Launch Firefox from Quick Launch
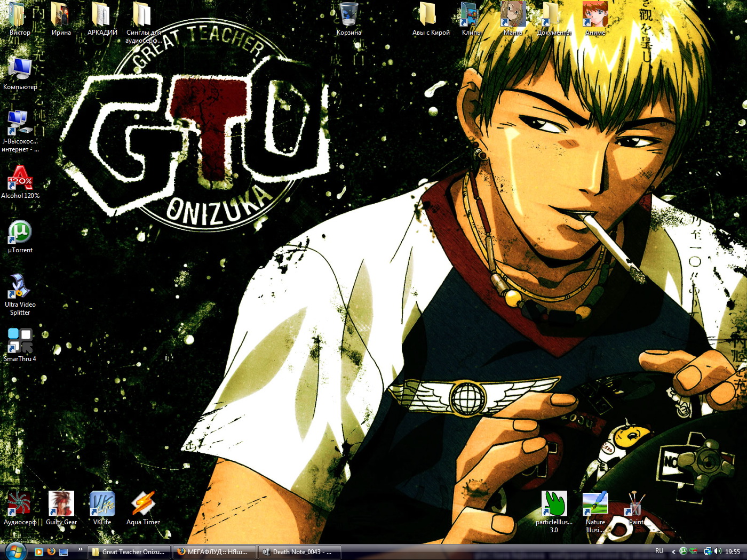Viewport: 747px width, 560px height. [51, 552]
